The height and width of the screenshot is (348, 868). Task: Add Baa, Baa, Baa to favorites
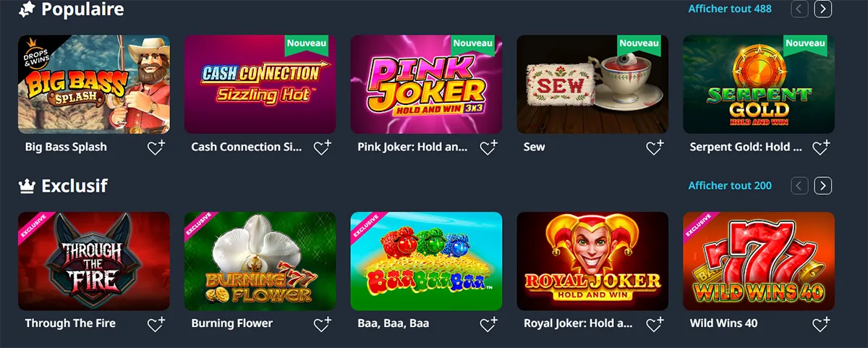(x=489, y=324)
